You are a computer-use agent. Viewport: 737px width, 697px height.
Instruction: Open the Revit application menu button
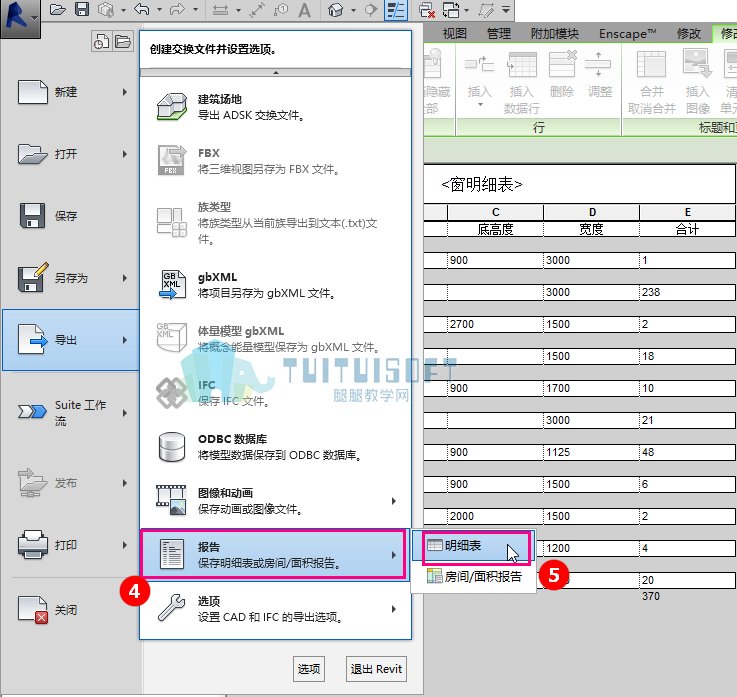pos(20,18)
